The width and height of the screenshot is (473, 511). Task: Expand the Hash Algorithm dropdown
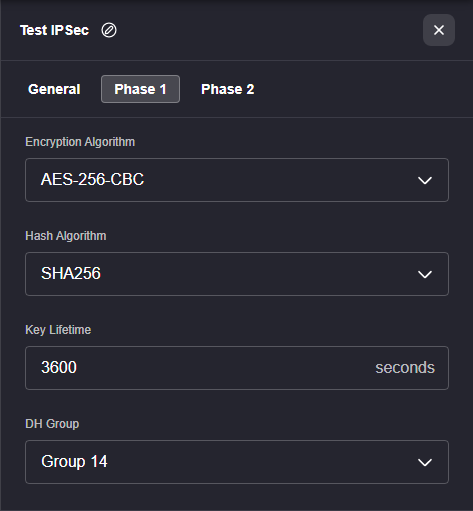[237, 274]
